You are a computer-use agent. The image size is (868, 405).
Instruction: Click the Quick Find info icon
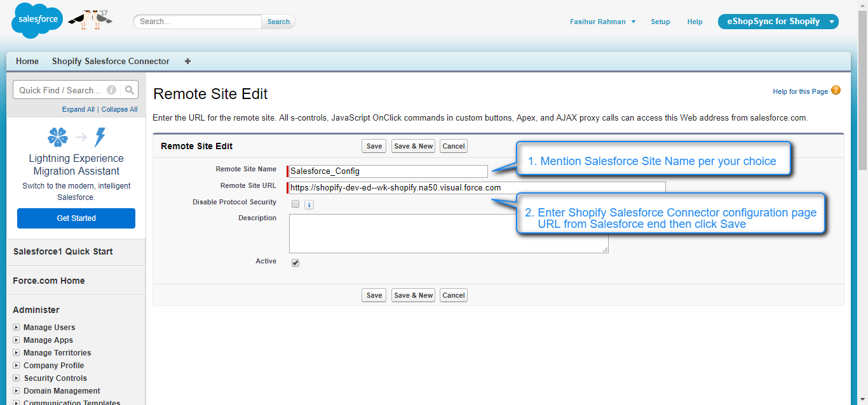[x=112, y=90]
